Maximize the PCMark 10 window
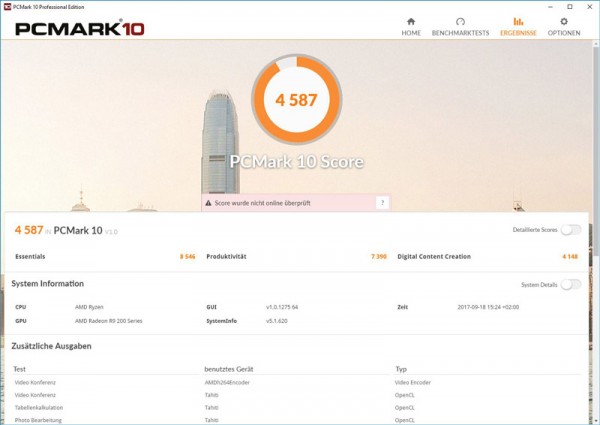Viewport: 600px width, 425px height. (x=568, y=5)
